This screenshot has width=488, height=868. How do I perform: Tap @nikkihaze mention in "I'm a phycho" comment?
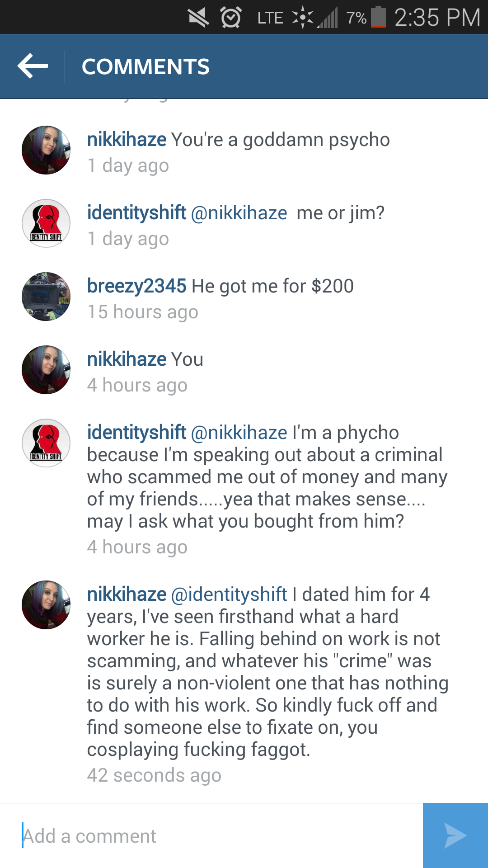[x=239, y=433]
